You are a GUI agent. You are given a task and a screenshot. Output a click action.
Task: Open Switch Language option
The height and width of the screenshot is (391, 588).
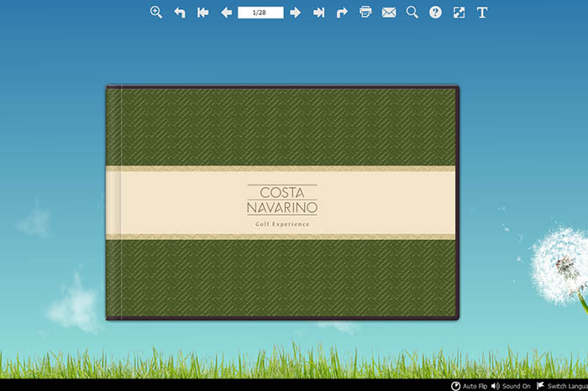pyautogui.click(x=562, y=386)
